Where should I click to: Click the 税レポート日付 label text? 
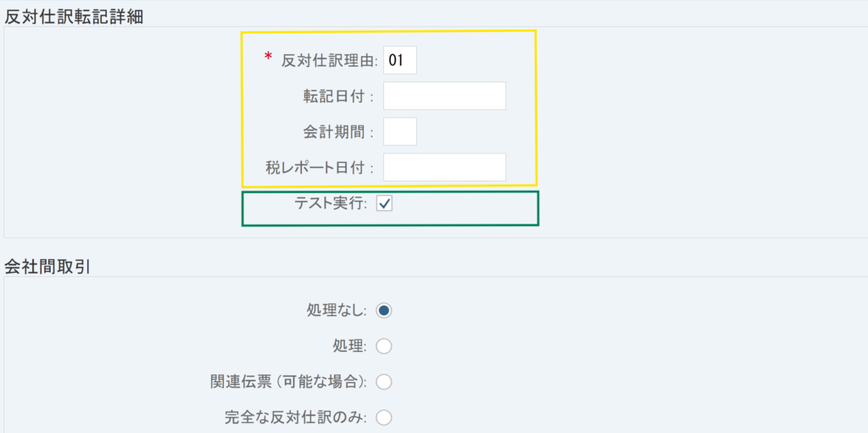pos(319,167)
